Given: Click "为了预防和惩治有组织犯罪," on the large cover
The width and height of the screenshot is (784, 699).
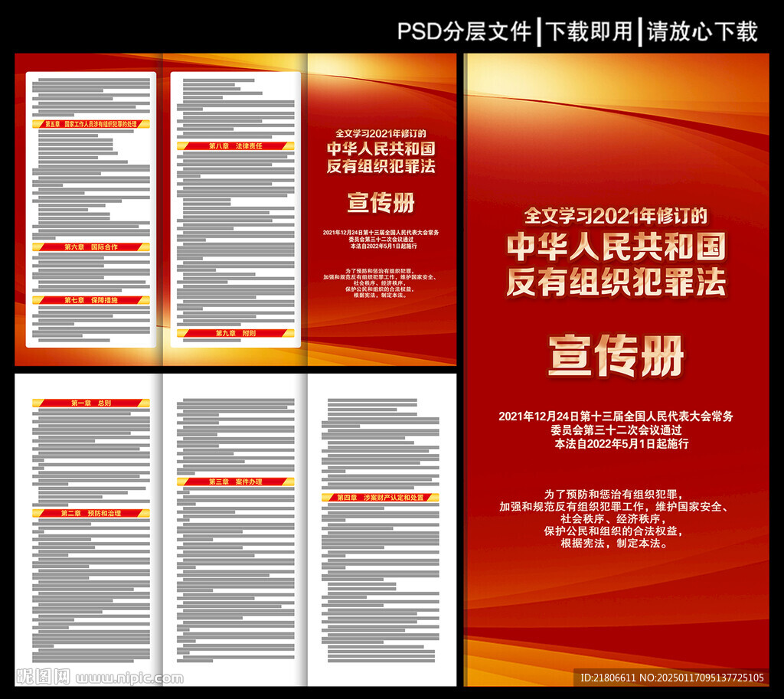Looking at the screenshot, I should 613,495.
